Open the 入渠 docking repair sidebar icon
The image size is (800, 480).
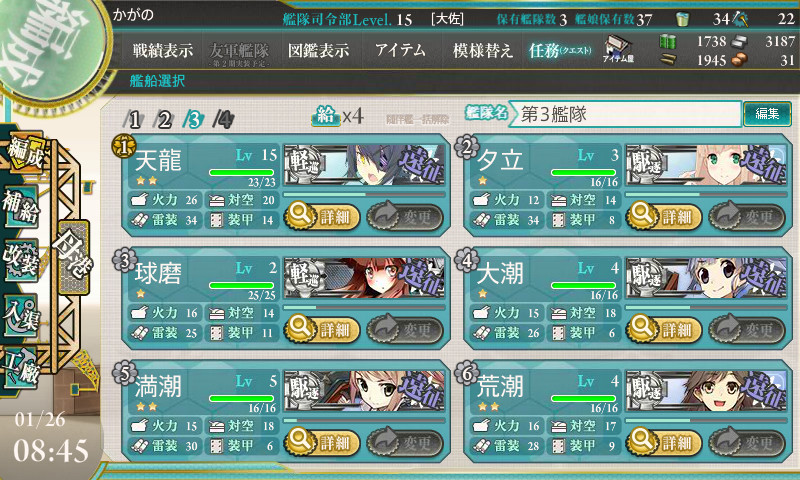[x=21, y=315]
